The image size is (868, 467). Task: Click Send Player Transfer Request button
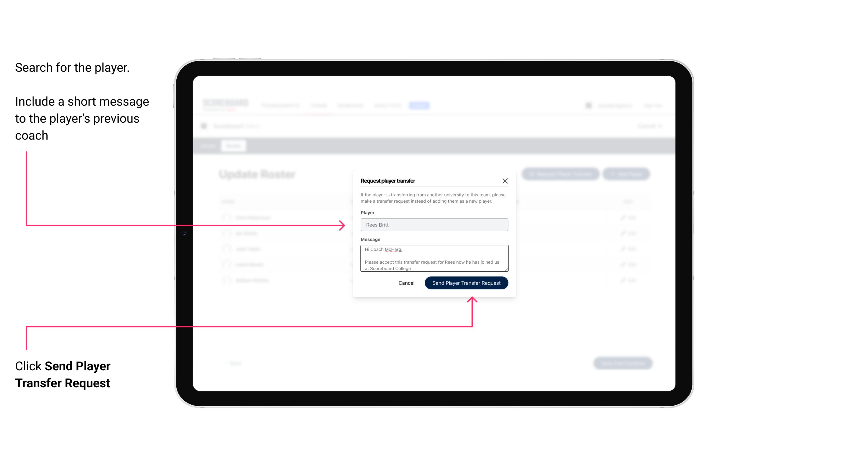tap(467, 282)
